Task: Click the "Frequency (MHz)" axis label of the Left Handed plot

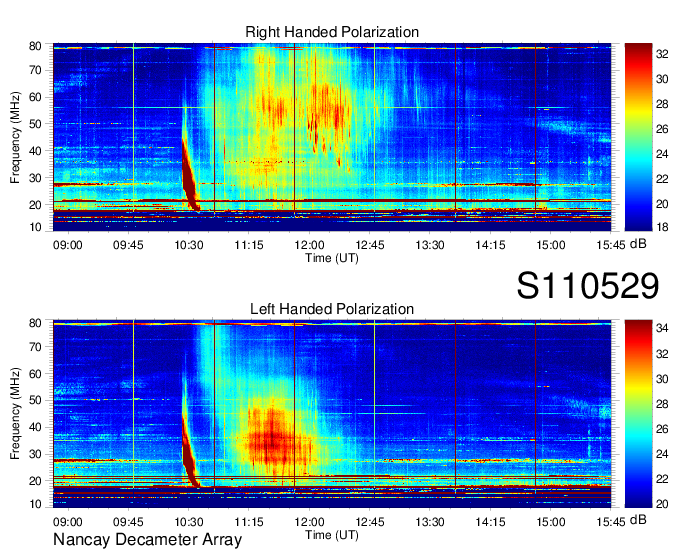Action: coord(15,414)
